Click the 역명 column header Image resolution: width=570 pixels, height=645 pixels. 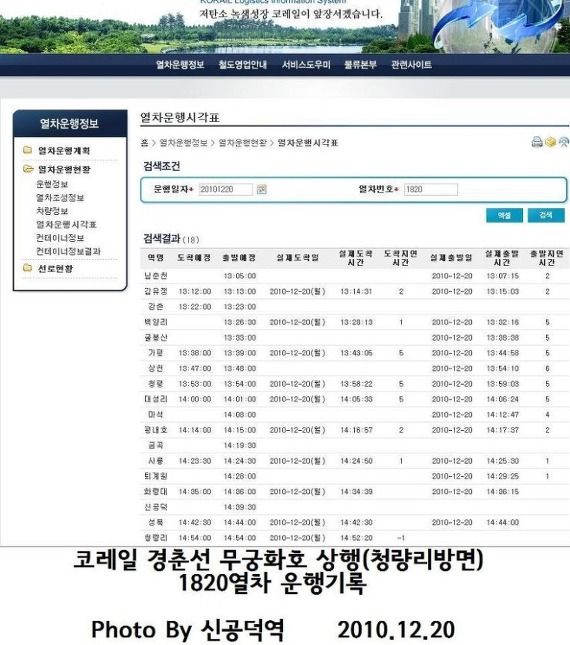click(156, 258)
